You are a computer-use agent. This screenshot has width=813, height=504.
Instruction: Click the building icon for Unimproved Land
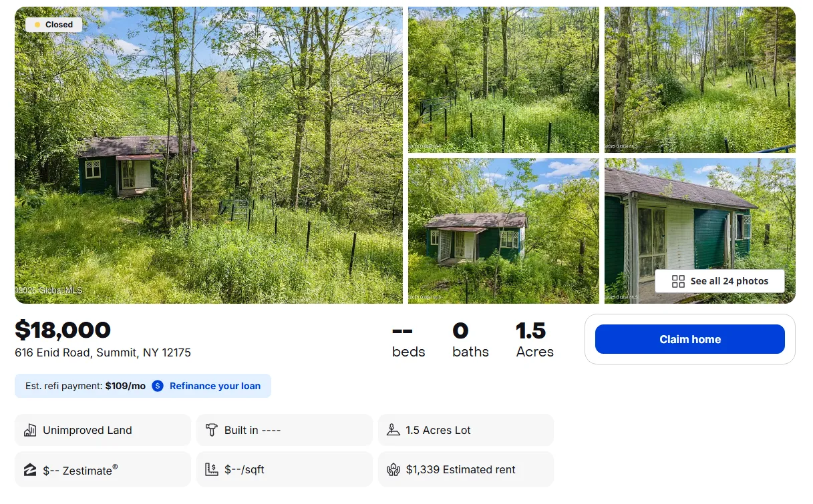click(x=29, y=430)
